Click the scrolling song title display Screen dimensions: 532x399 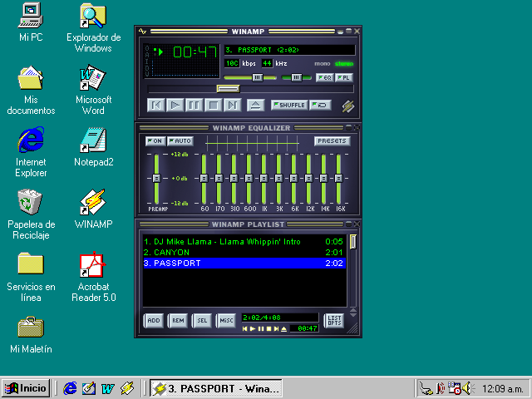290,50
